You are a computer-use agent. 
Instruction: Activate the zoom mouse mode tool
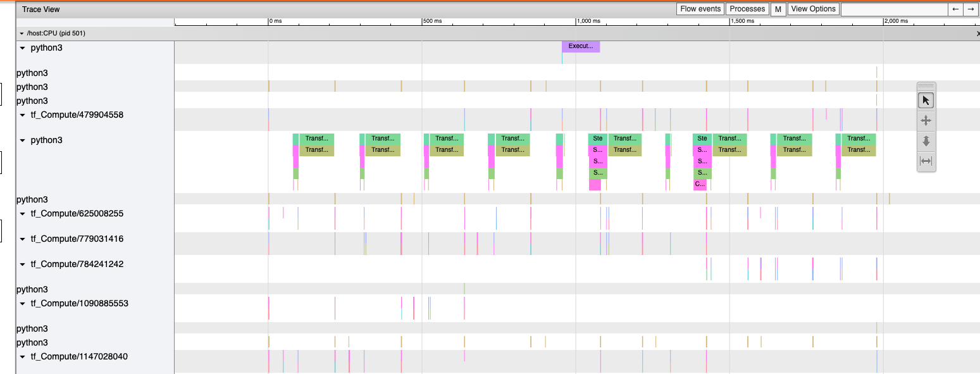926,141
